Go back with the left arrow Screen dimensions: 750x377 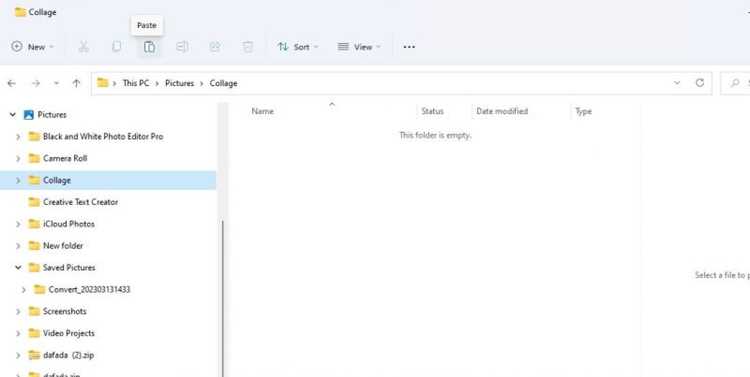coord(11,83)
